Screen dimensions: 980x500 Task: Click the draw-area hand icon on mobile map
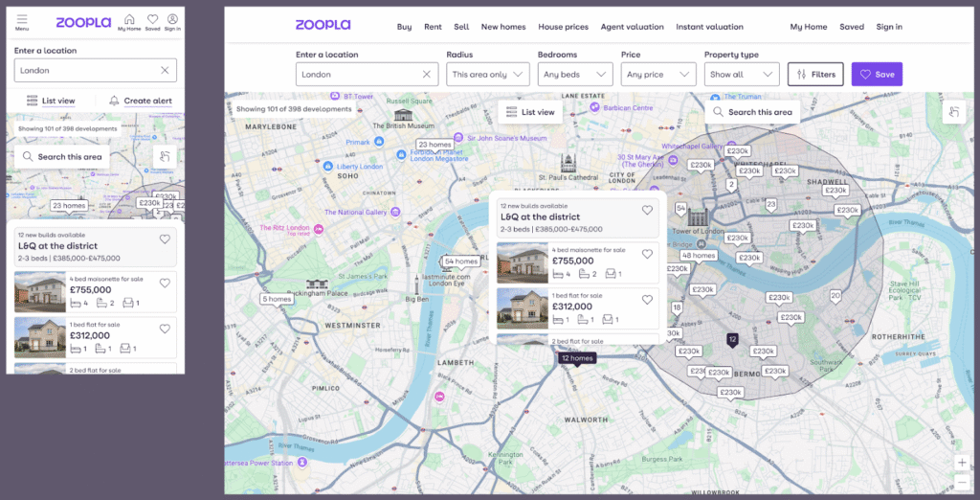(165, 156)
